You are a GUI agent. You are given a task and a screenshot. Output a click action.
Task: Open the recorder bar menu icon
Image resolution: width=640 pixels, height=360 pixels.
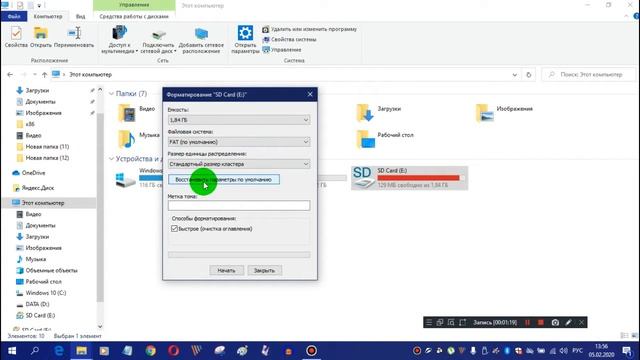[429, 322]
